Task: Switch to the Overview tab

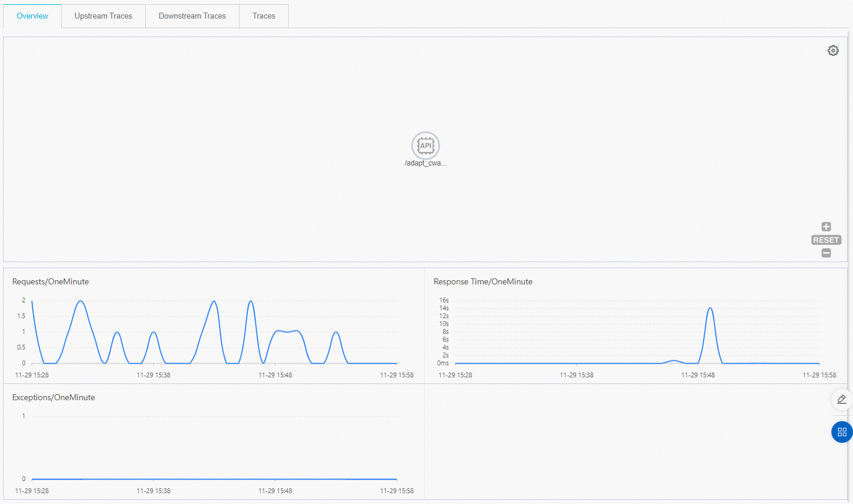Action: coord(32,16)
